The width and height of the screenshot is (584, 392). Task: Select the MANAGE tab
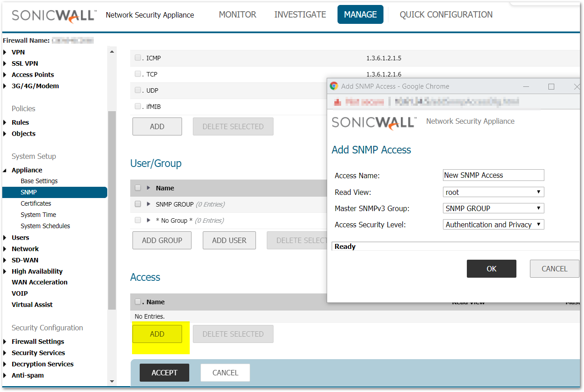click(x=360, y=14)
